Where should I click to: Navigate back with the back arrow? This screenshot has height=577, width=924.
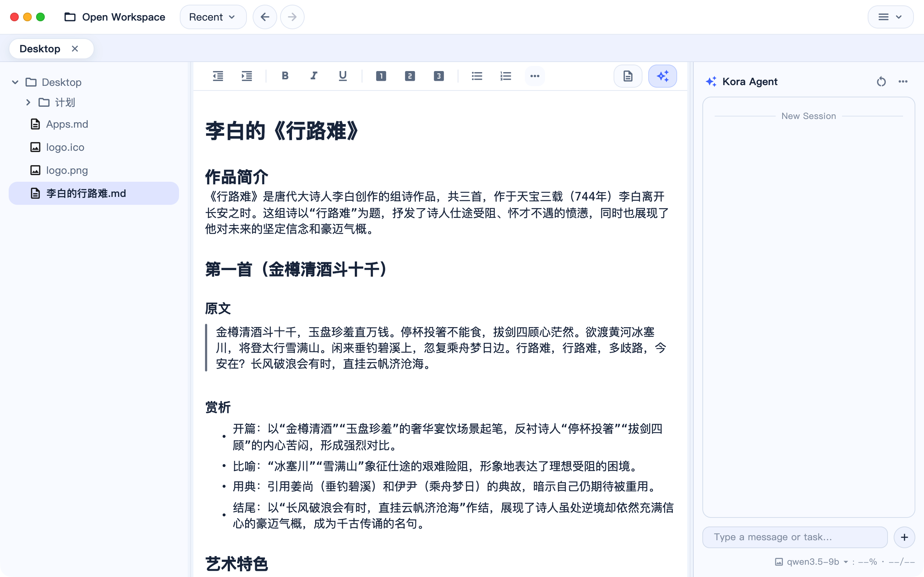click(265, 17)
